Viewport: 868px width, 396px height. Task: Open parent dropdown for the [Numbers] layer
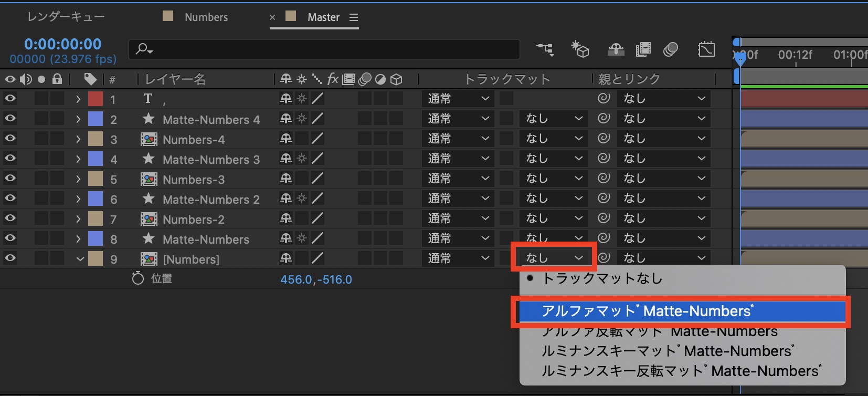click(x=664, y=258)
